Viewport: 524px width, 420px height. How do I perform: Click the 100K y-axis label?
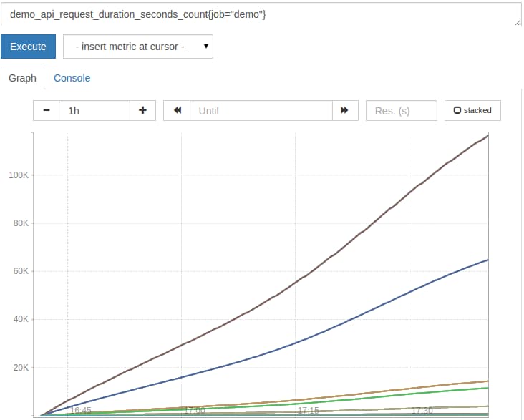[x=19, y=175]
